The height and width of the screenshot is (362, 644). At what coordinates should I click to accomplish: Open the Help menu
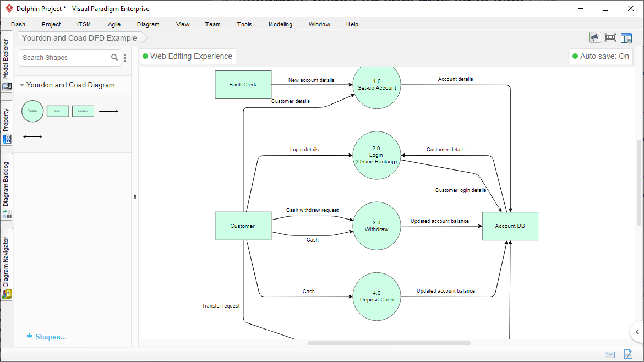point(352,24)
